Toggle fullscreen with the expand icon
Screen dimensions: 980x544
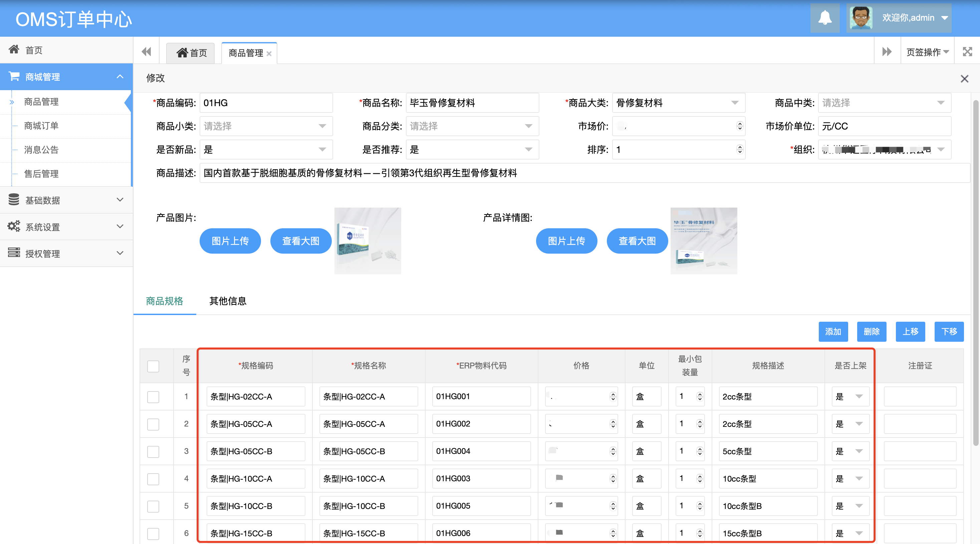point(967,52)
